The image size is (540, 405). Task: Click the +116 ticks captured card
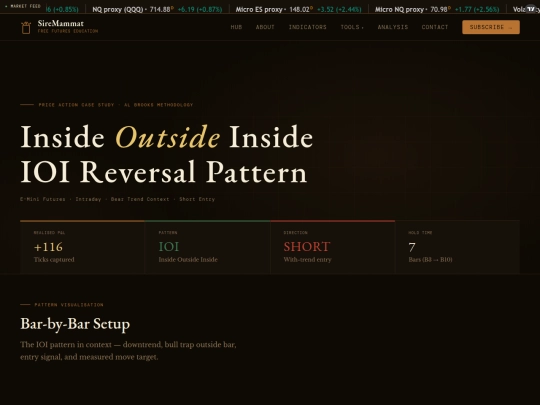[83, 247]
